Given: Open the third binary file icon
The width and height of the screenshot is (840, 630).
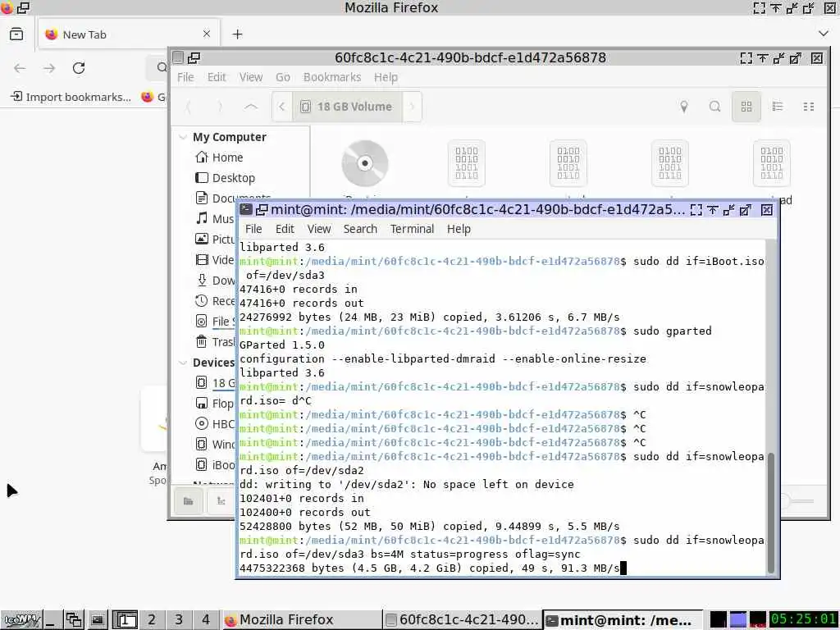Looking at the screenshot, I should pos(670,163).
